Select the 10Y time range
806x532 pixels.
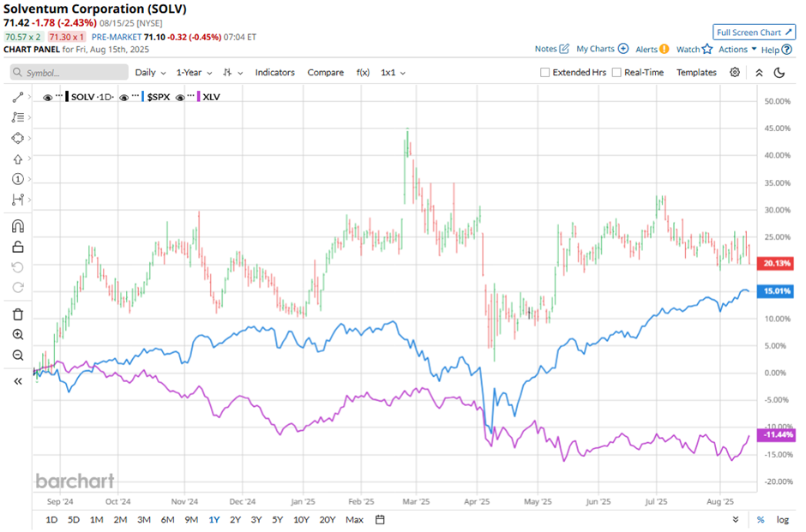[301, 520]
